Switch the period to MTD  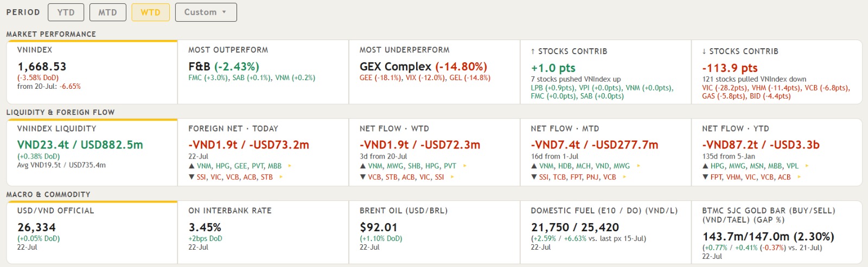(x=107, y=12)
